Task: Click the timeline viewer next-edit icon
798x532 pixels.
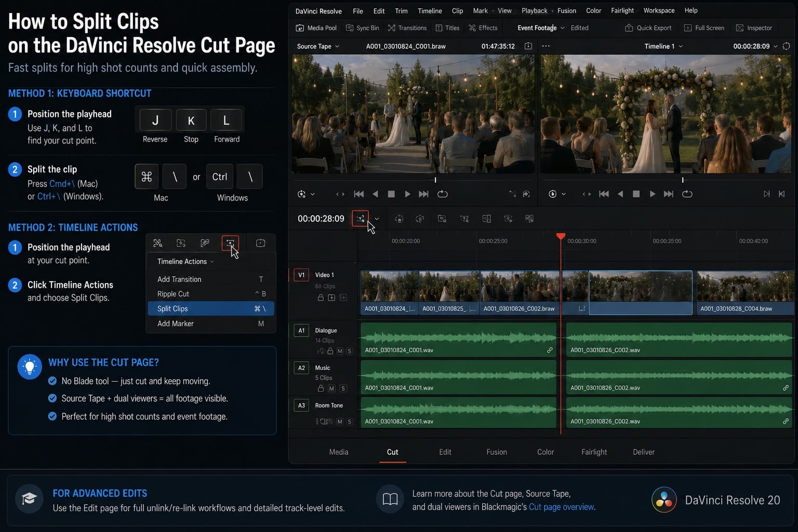Action: (x=766, y=194)
